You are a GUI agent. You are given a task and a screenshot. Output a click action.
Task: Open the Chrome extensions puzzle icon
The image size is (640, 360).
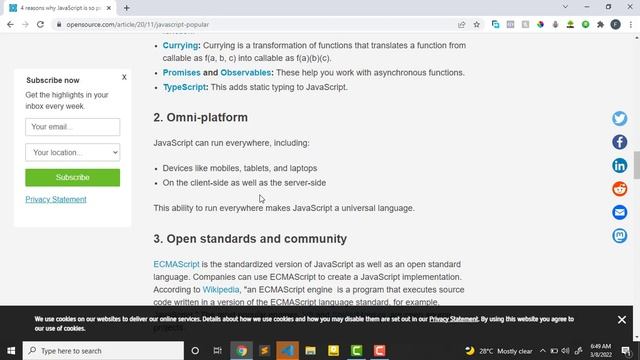coord(600,24)
